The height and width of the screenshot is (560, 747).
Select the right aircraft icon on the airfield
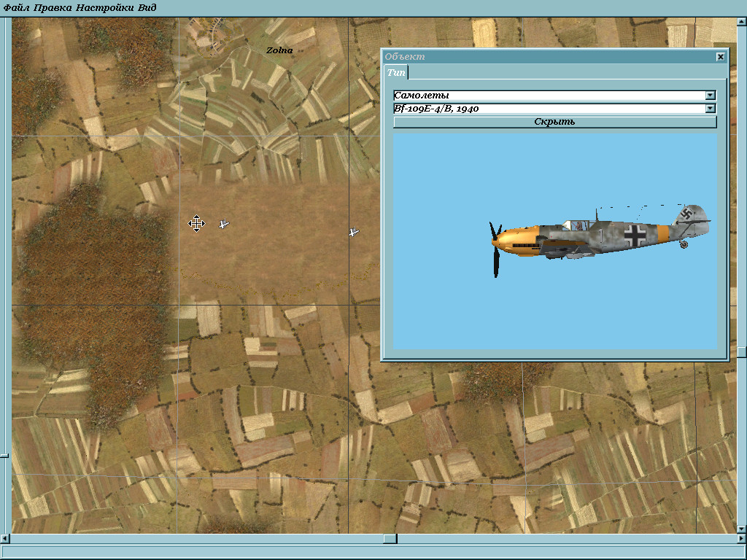point(354,232)
